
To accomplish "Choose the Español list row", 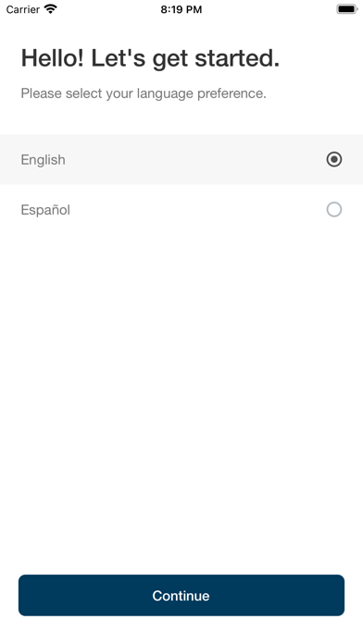I will click(181, 209).
